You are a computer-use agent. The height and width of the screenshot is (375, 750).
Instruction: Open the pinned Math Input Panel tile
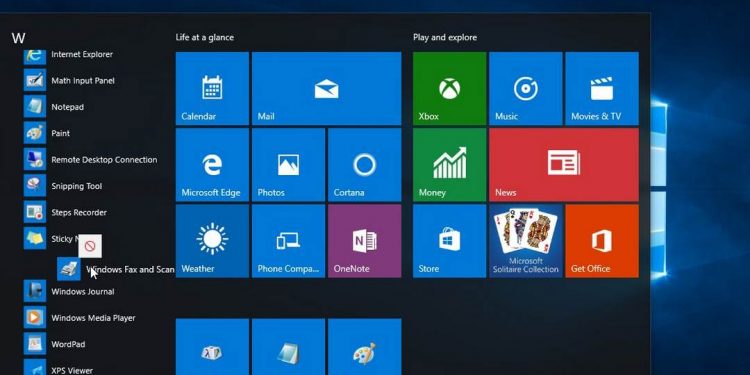tap(212, 347)
